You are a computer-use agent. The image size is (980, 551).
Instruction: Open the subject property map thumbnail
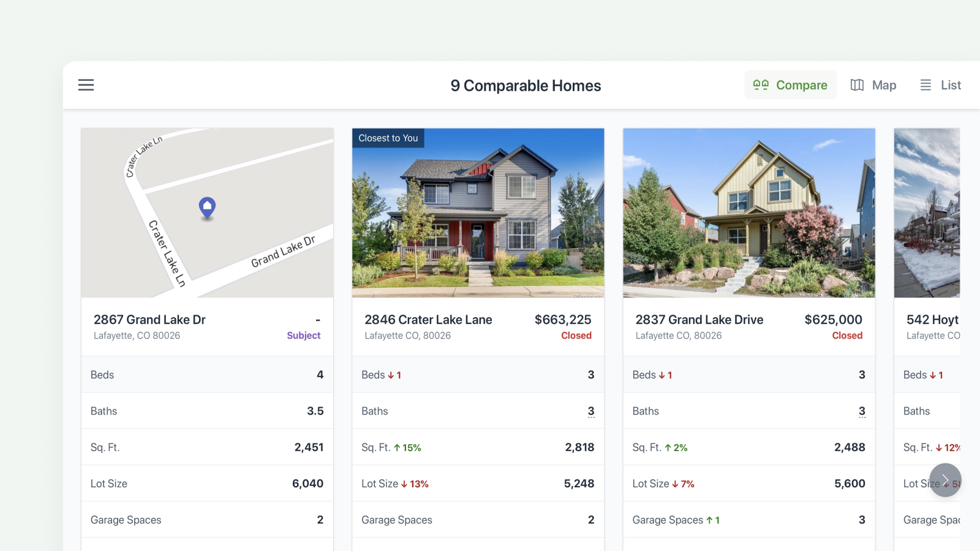tap(207, 213)
